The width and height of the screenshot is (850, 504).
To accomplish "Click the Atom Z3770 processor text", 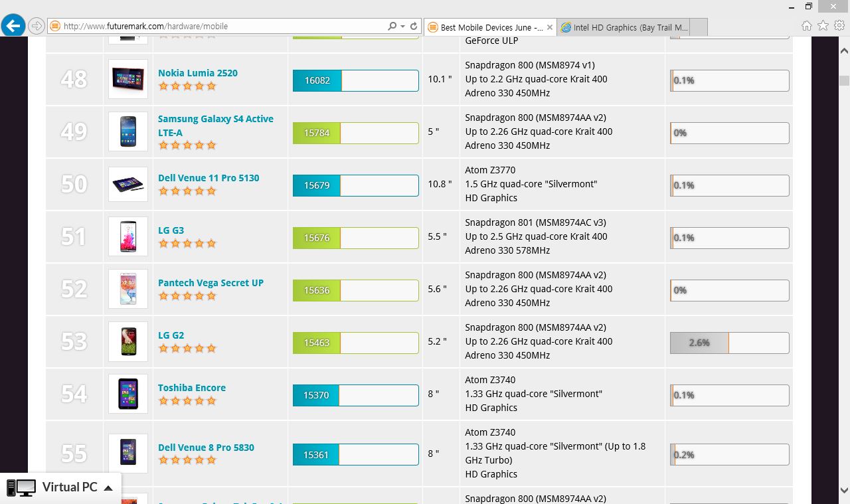I will click(490, 170).
